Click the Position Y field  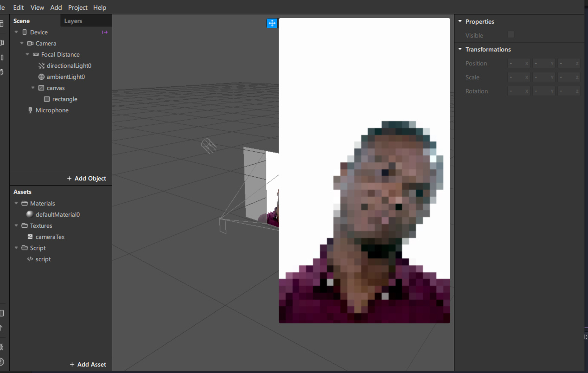click(x=544, y=64)
